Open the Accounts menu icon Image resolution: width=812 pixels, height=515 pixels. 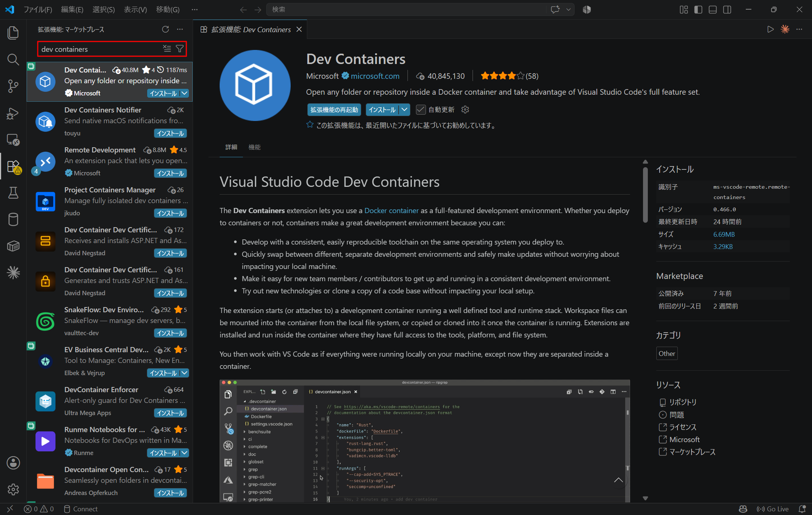tap(13, 462)
